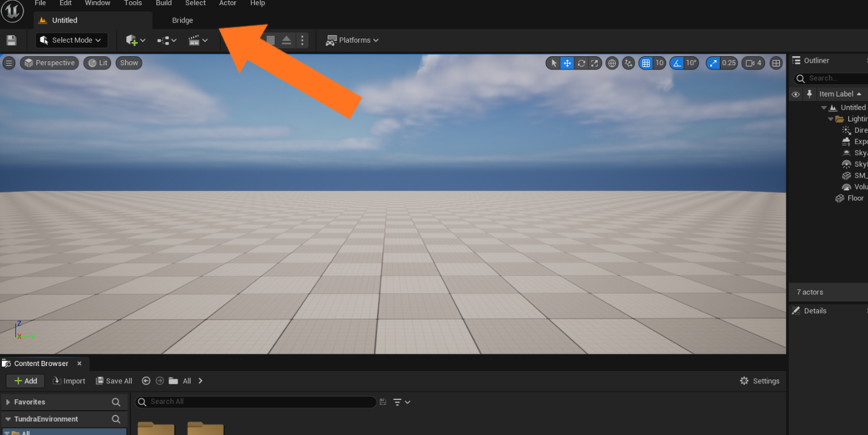Screen dimensions: 868x435
Task: Open the Select Mode dropdown
Action: (x=71, y=40)
